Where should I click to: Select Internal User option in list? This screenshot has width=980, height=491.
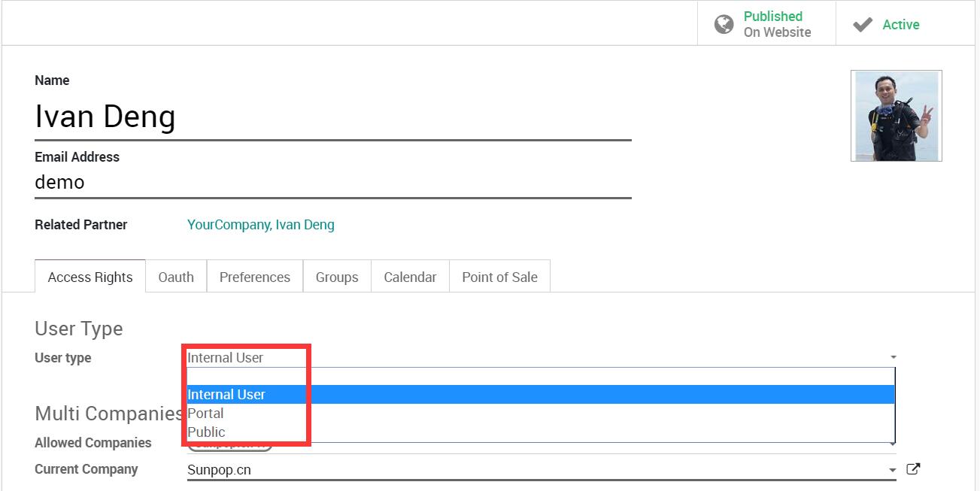pyautogui.click(x=540, y=395)
